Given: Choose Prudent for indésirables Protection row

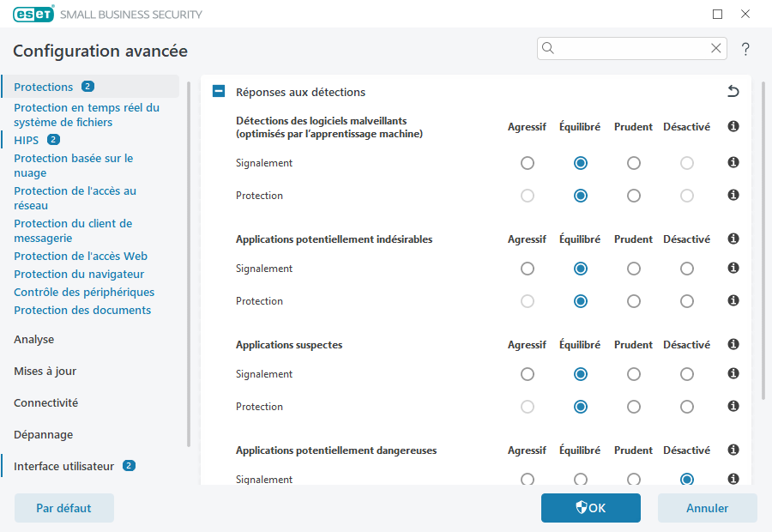Looking at the screenshot, I should (x=633, y=301).
